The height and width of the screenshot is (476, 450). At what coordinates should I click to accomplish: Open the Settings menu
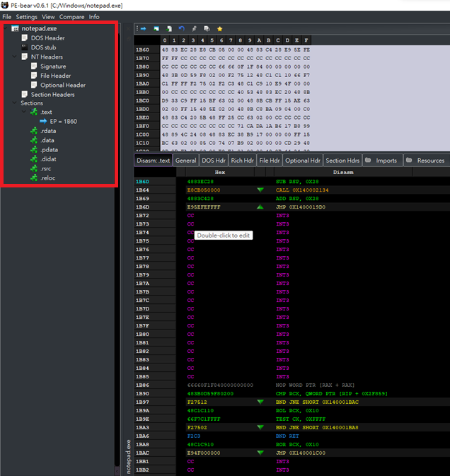click(x=26, y=17)
